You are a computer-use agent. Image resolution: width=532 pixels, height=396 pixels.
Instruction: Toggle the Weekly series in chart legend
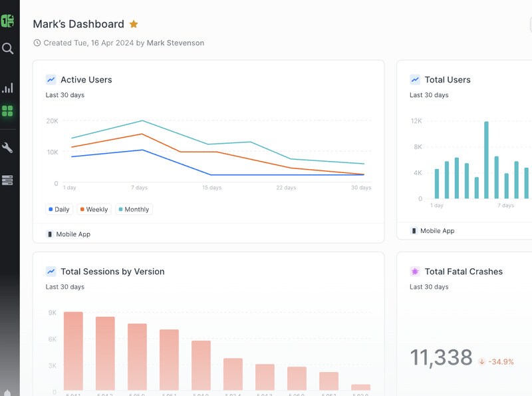[94, 209]
